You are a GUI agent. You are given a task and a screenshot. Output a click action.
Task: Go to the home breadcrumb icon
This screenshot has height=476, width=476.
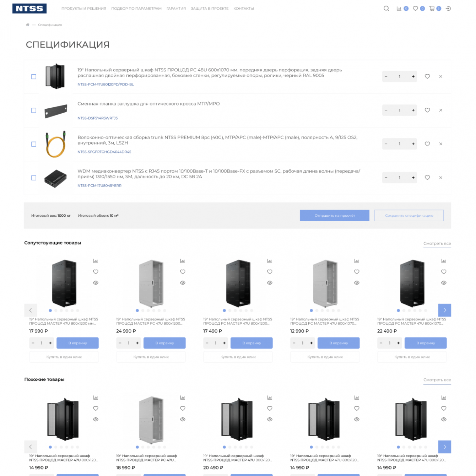pyautogui.click(x=27, y=25)
